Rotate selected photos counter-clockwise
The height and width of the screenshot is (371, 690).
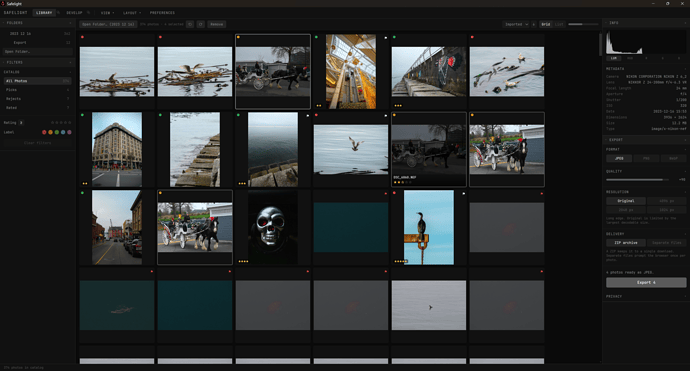coord(190,24)
